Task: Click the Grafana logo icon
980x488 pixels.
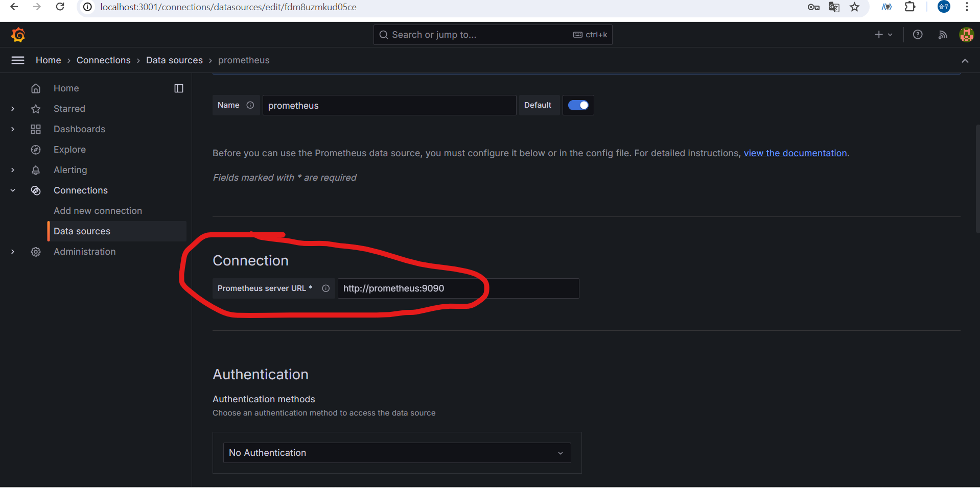Action: [18, 35]
